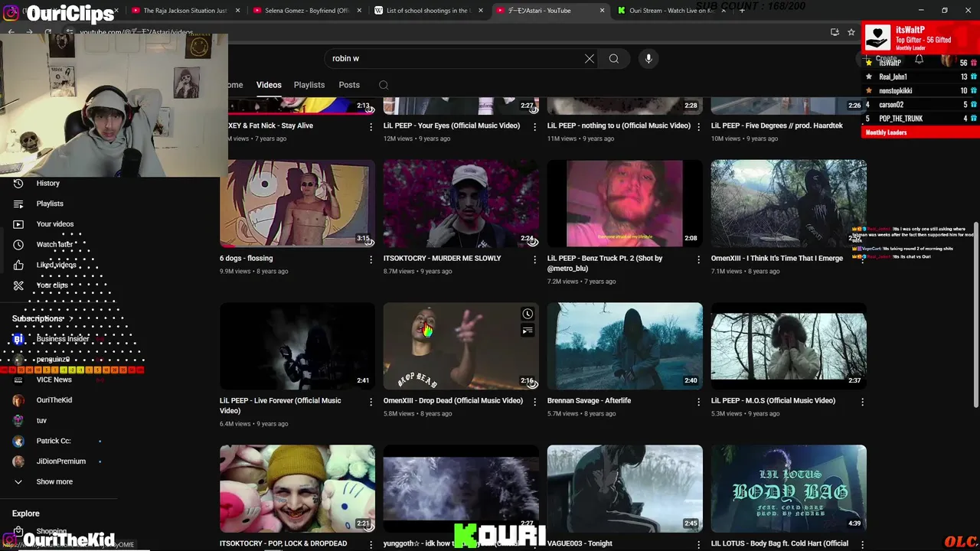Switch to Raja Jackson Situation browser tab
980x551 pixels.
[x=185, y=11]
